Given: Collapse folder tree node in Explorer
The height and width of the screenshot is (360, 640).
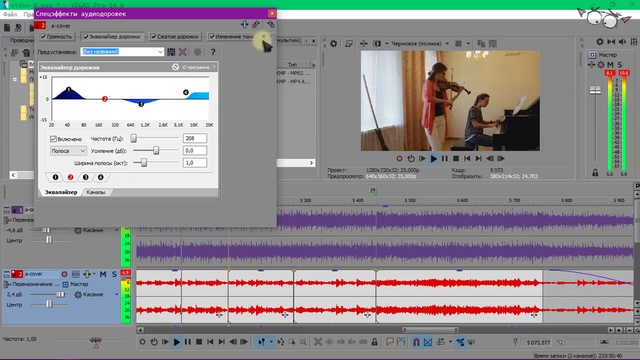Looking at the screenshot, I should [15, 79].
